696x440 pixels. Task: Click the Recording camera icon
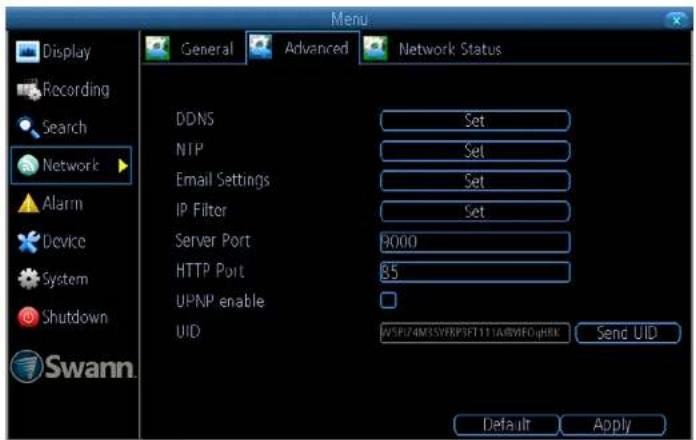coord(28,90)
